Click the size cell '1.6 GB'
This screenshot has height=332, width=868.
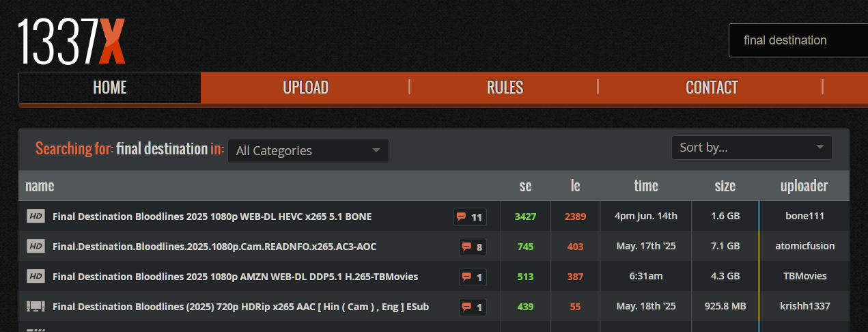click(x=725, y=216)
